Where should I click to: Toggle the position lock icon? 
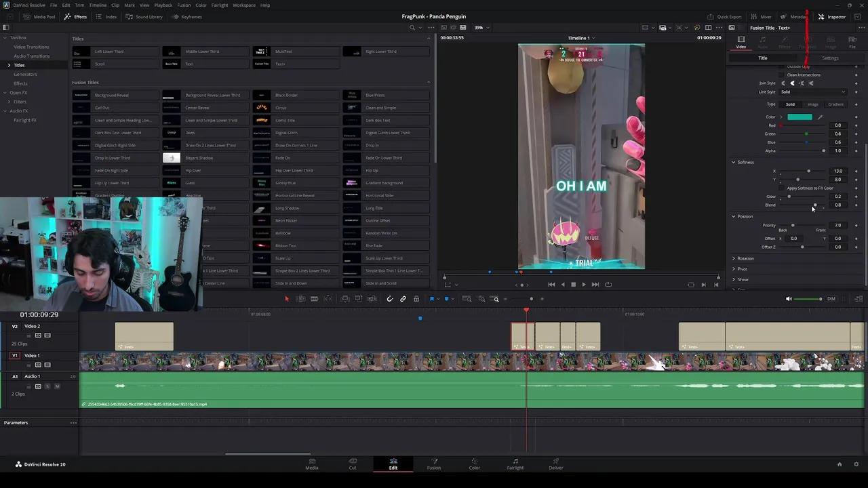[416, 299]
